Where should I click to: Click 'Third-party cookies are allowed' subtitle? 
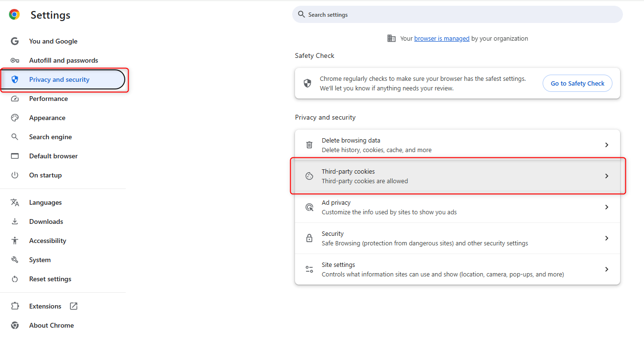click(365, 181)
